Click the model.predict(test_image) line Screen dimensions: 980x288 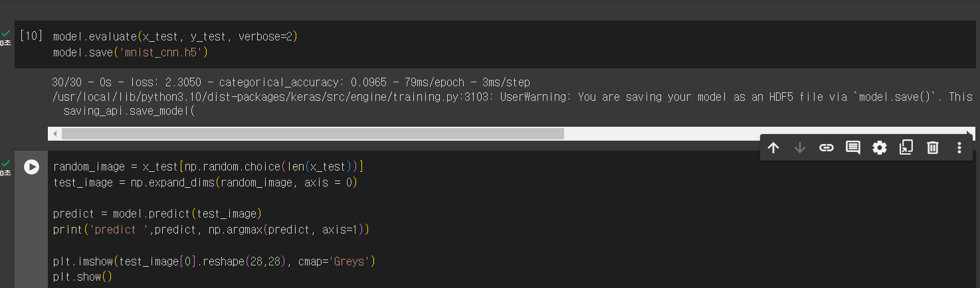pyautogui.click(x=157, y=214)
